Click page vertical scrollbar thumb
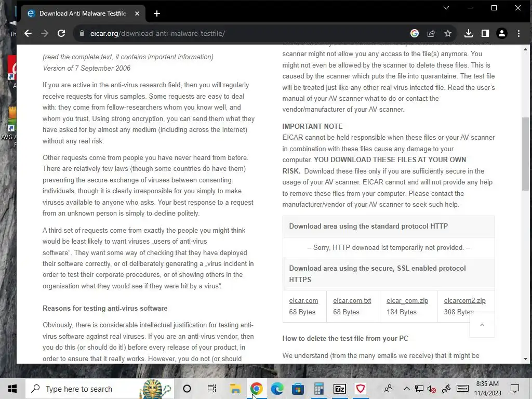 tap(525, 154)
